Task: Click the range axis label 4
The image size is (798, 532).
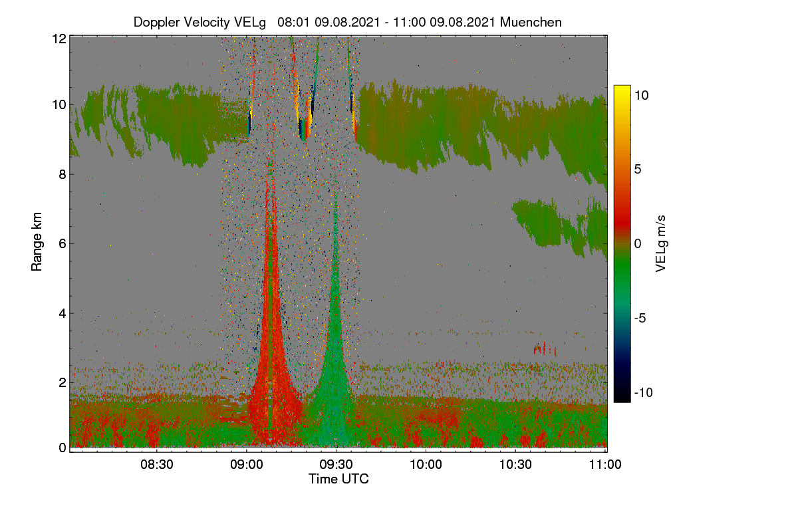Action: 63,313
